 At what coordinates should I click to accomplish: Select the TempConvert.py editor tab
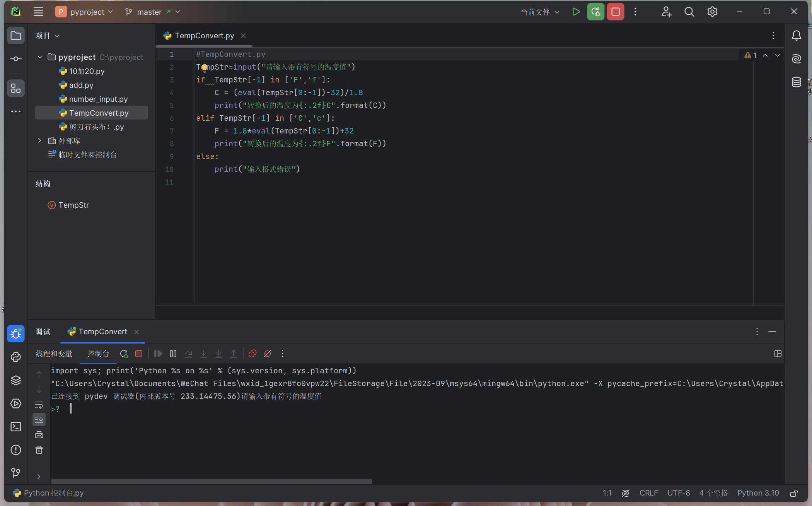[x=204, y=36]
